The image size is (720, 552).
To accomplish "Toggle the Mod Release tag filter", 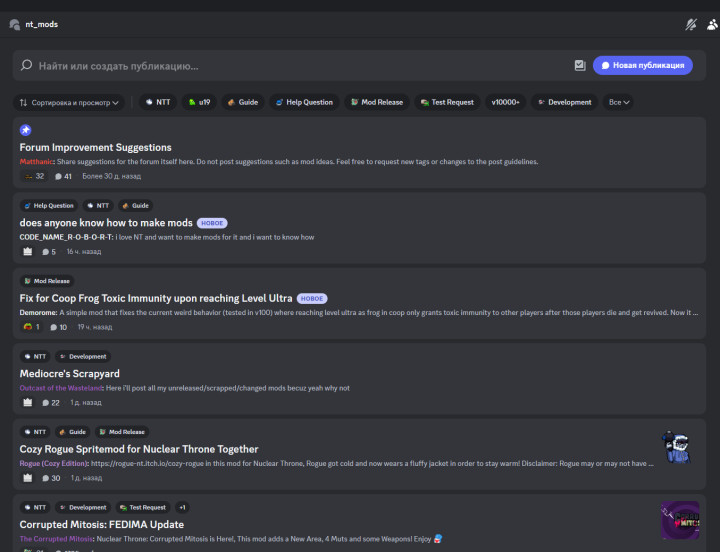I will pyautogui.click(x=376, y=102).
